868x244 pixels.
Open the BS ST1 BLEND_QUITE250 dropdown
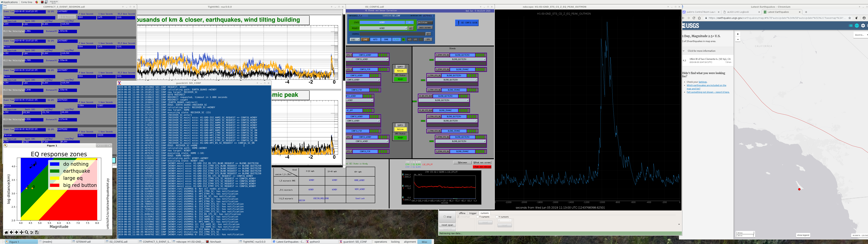[x=444, y=100]
